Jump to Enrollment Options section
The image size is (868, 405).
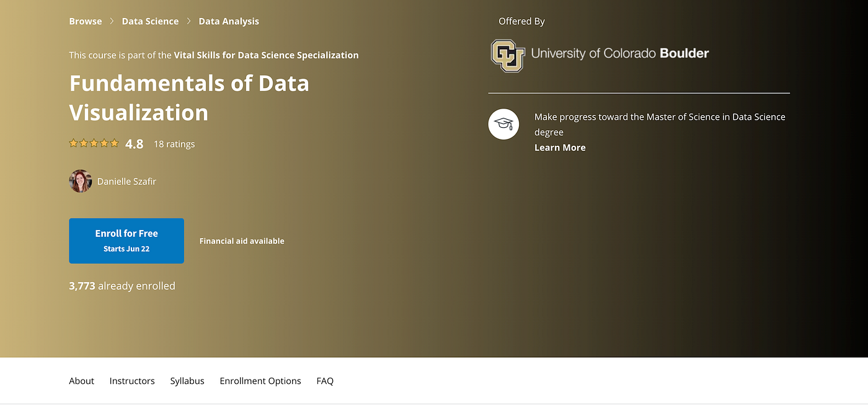tap(260, 381)
